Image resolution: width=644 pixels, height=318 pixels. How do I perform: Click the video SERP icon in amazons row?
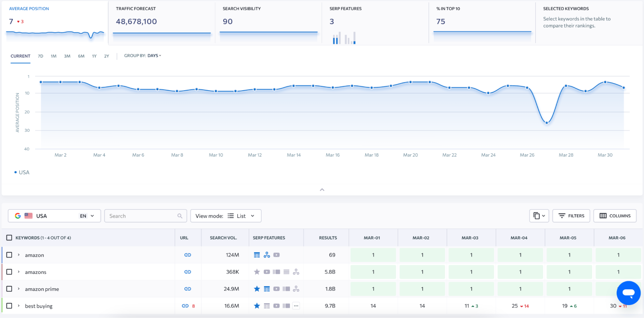267,272
